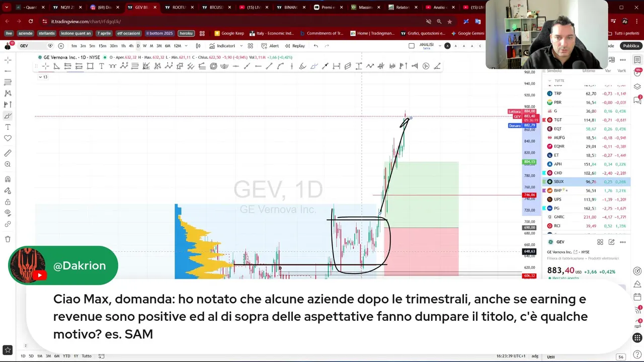Switch to the BTCUSD browser tab
Image resolution: width=644 pixels, height=362 pixels.
(x=216, y=8)
